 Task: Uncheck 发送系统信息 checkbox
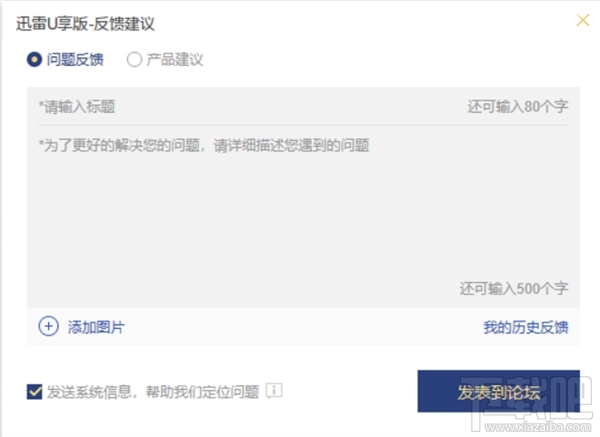click(34, 392)
